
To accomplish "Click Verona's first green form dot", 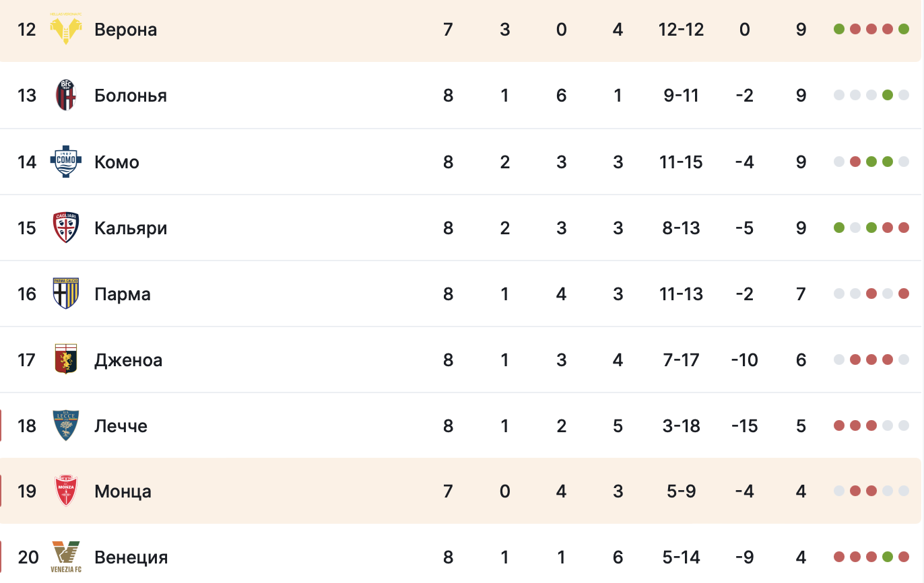I will pyautogui.click(x=839, y=29).
